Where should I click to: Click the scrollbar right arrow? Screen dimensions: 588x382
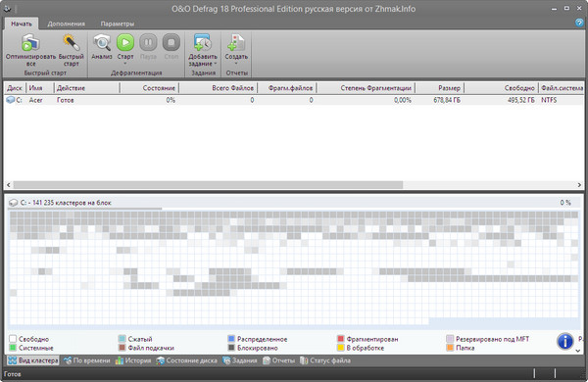click(x=579, y=185)
